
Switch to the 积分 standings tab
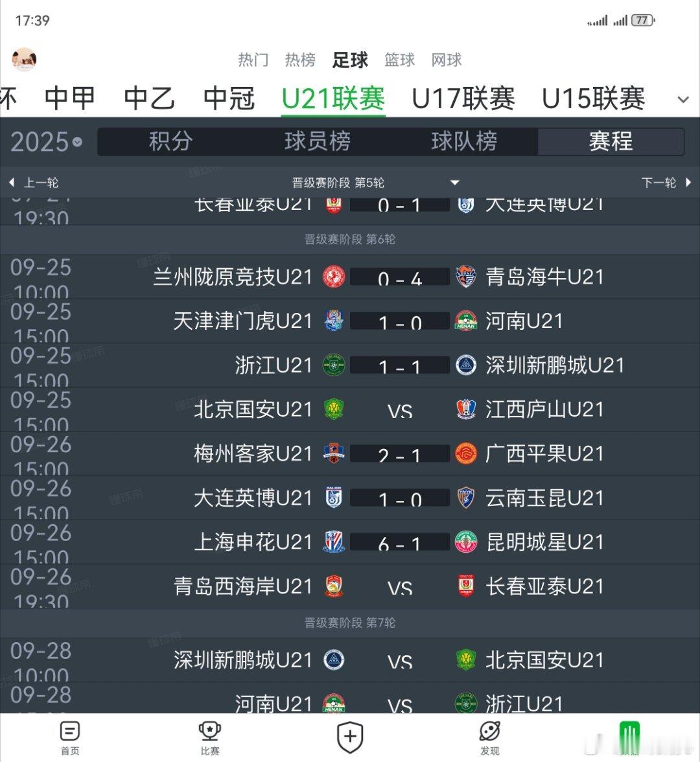coord(170,141)
